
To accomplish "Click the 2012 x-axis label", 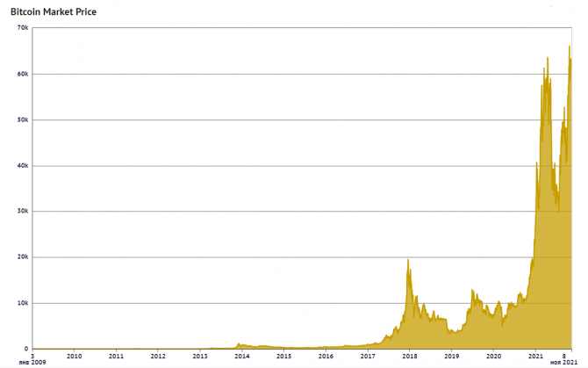I will (158, 356).
